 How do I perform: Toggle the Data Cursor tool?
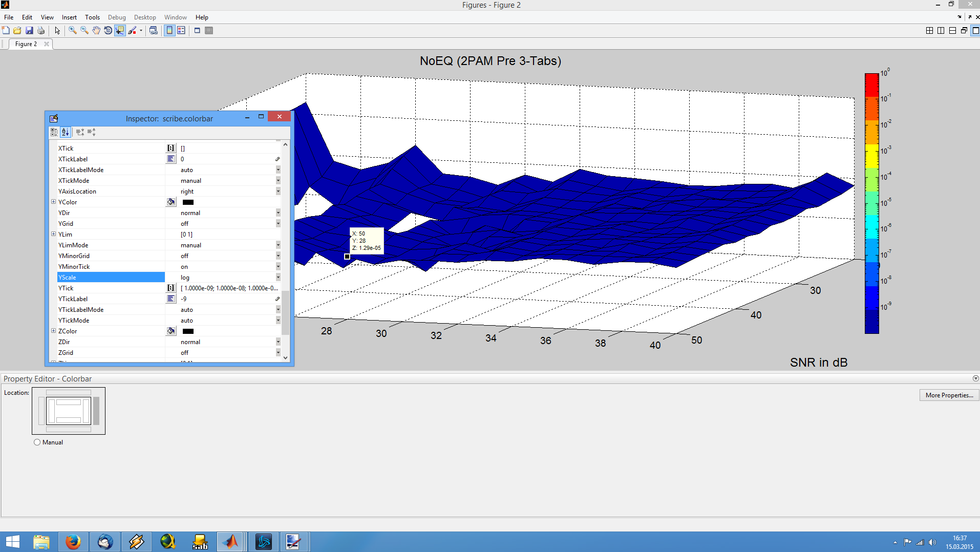120,31
